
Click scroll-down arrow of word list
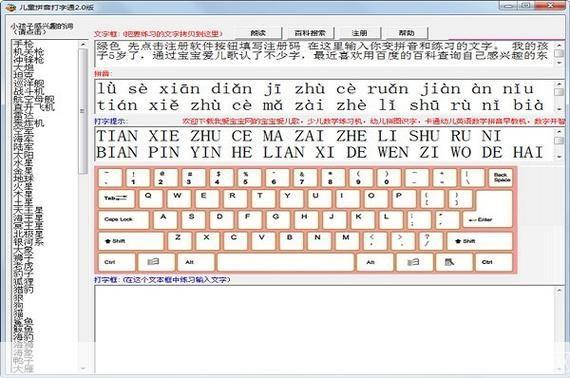coord(84,369)
